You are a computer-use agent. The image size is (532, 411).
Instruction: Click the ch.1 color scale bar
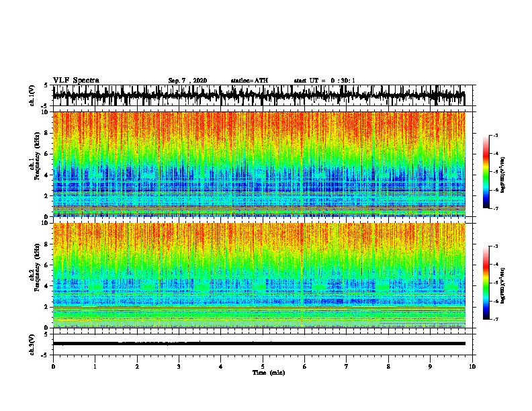pos(486,172)
